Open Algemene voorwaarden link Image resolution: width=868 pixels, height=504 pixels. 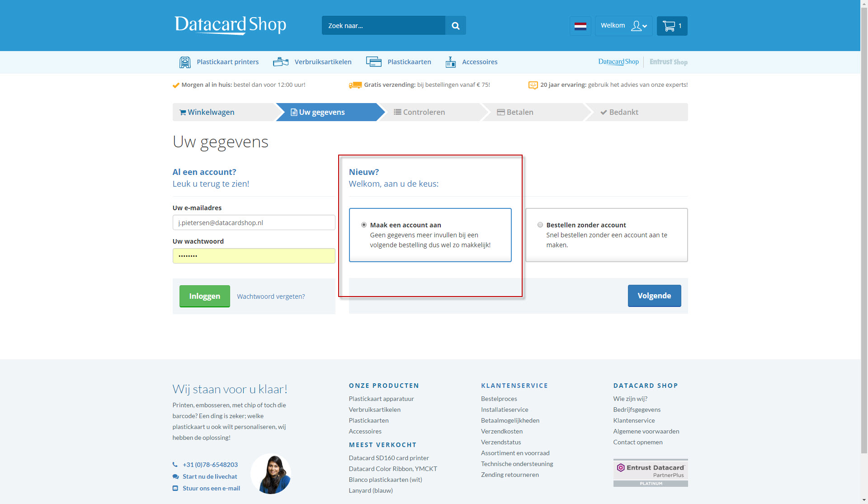pos(646,431)
